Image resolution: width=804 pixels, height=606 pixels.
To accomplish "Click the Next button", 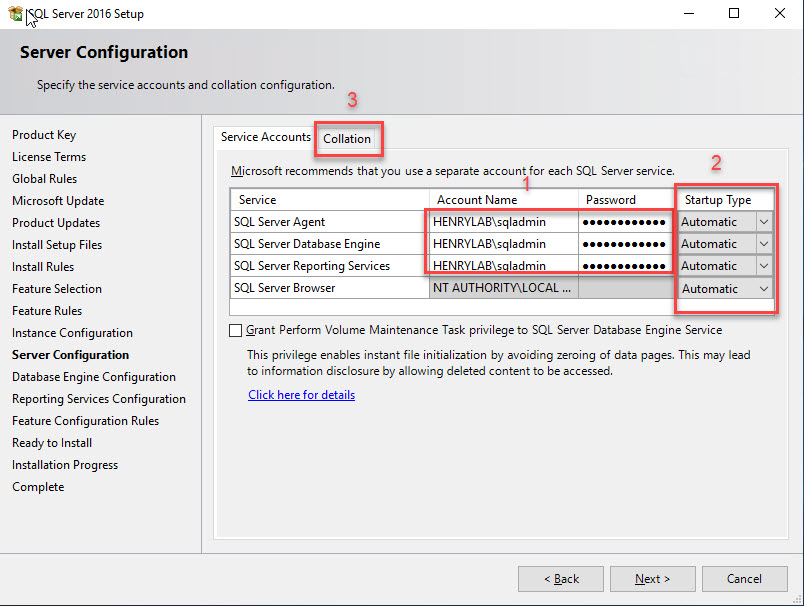I will [x=652, y=578].
